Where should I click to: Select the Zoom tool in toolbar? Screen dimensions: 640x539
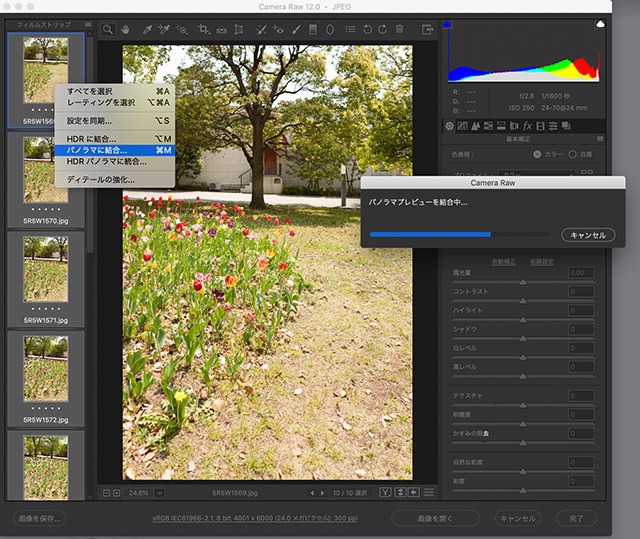(x=108, y=29)
